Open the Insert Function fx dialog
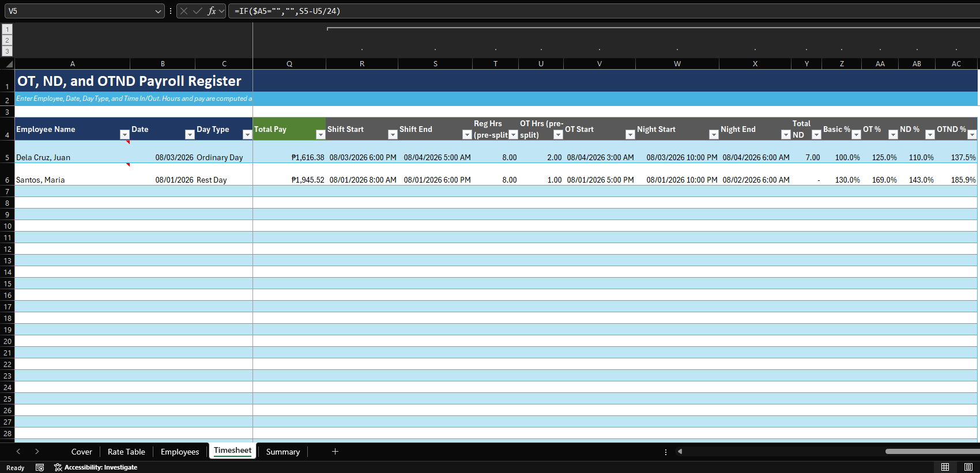 (212, 11)
